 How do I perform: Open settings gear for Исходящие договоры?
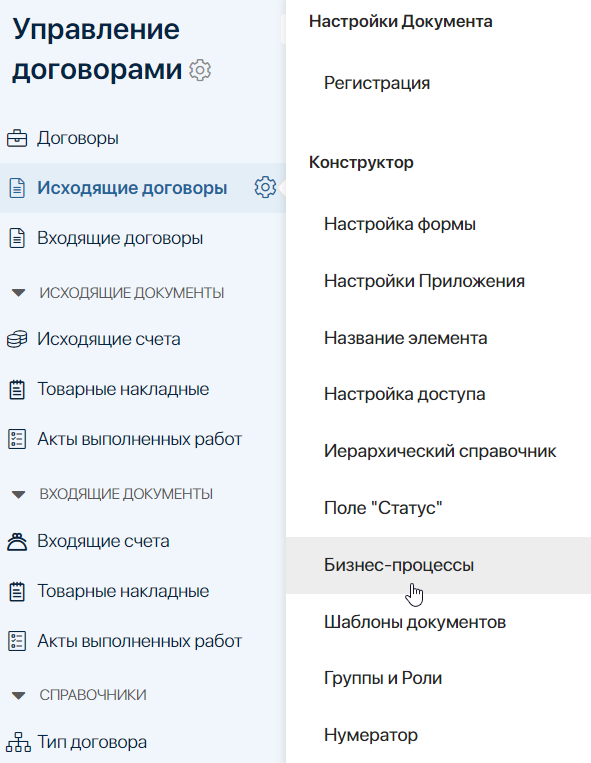[x=265, y=187]
